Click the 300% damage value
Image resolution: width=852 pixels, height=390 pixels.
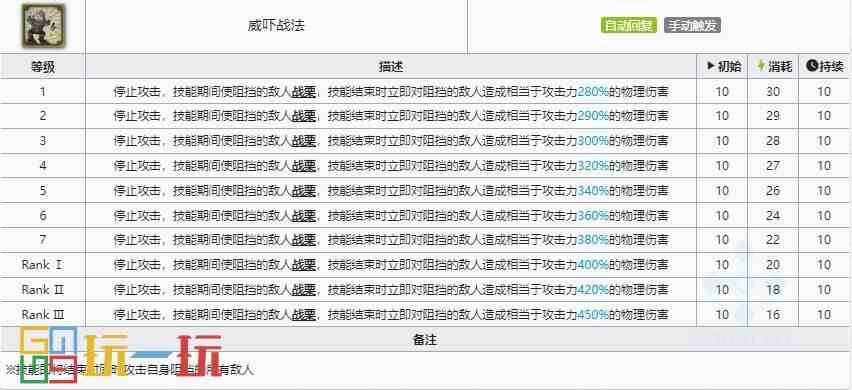click(x=593, y=141)
